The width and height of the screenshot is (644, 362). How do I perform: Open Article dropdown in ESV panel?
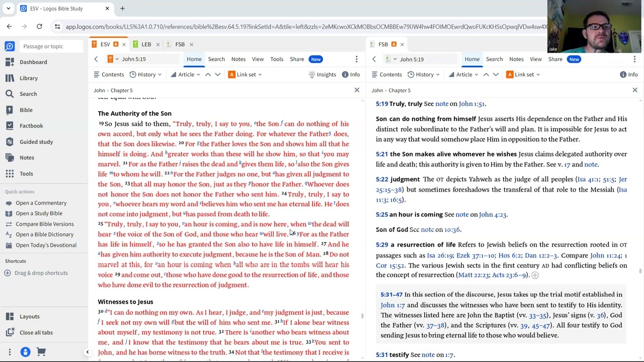[x=185, y=74]
